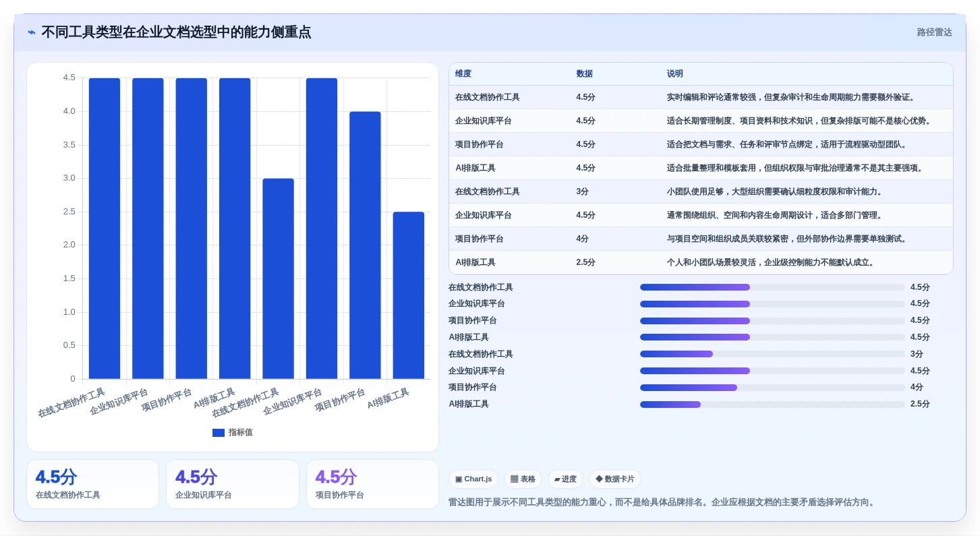
Task: Click the chart bar that reaches 4.0
Action: 365,245
